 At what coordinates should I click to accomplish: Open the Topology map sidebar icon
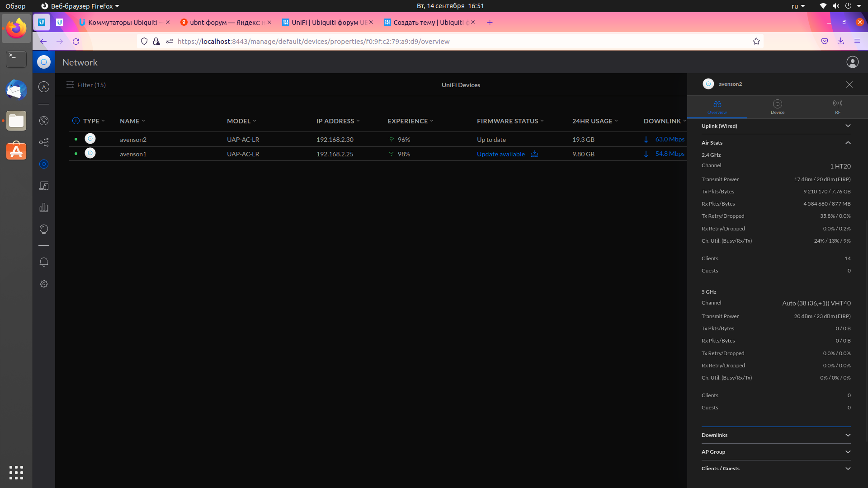point(44,142)
